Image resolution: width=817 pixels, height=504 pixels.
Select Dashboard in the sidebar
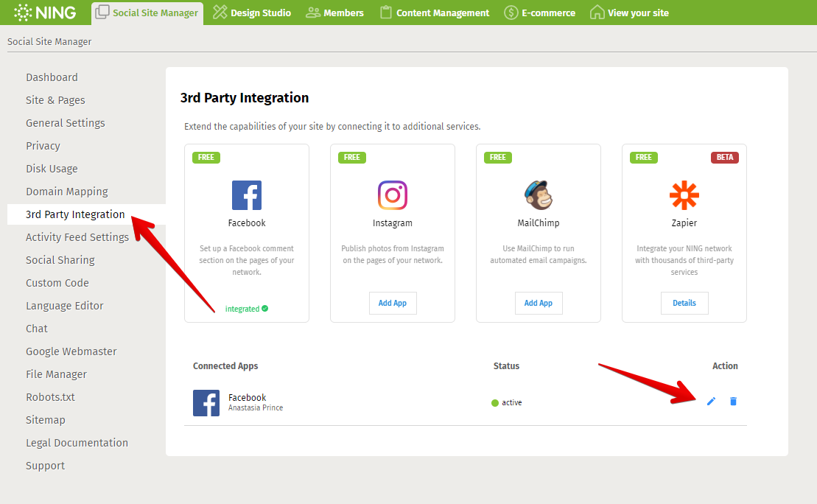(x=52, y=77)
